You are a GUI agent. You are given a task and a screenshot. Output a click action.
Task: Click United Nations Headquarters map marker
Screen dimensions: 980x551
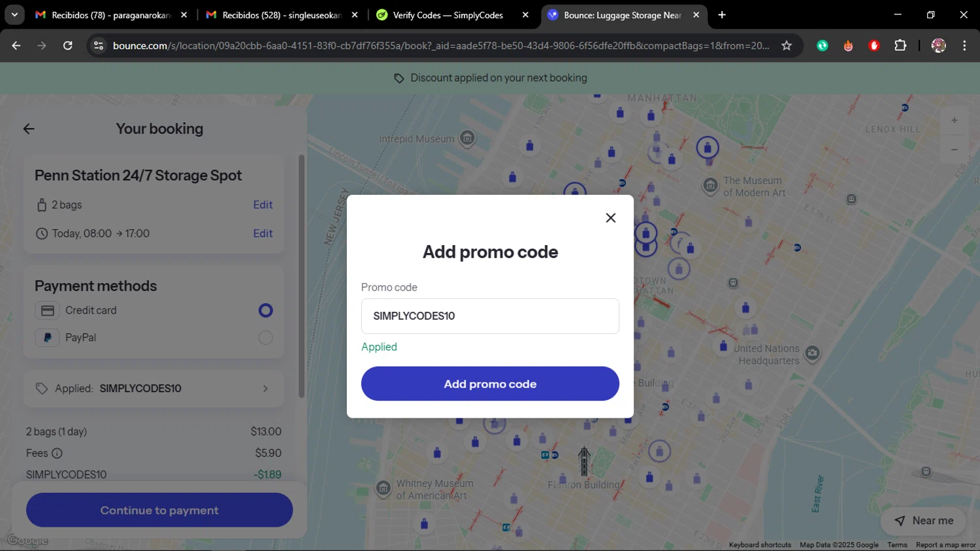click(812, 354)
